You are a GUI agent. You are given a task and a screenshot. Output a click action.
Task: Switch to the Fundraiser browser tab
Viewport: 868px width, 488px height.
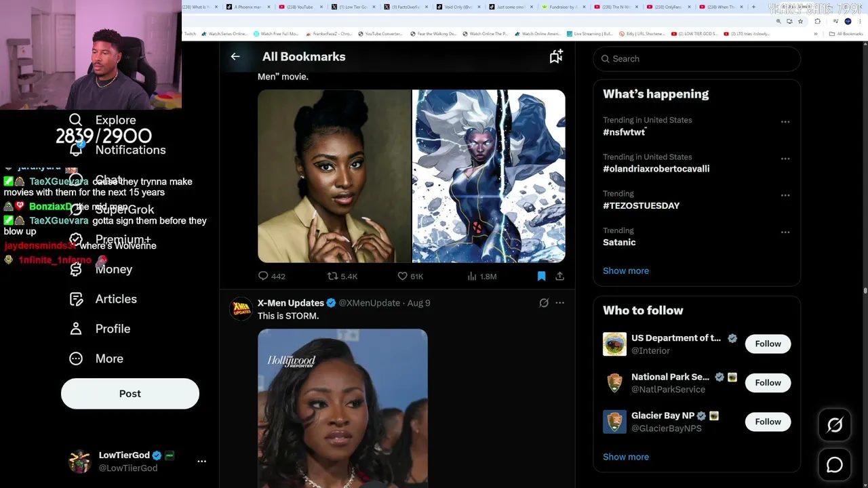[564, 7]
